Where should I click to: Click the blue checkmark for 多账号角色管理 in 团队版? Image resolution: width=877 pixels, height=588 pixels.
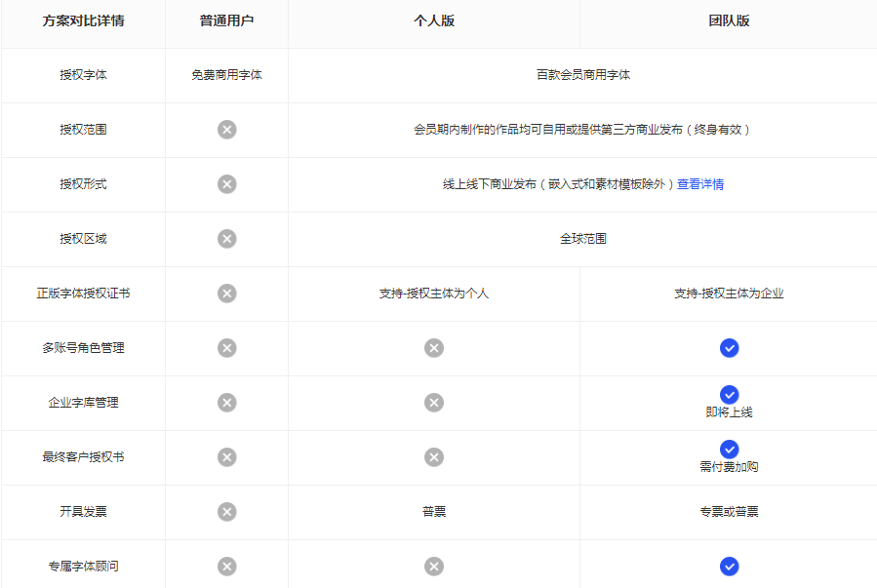[x=729, y=348]
